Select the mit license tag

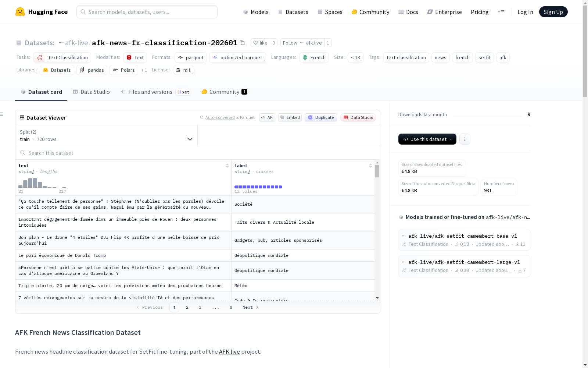click(183, 70)
